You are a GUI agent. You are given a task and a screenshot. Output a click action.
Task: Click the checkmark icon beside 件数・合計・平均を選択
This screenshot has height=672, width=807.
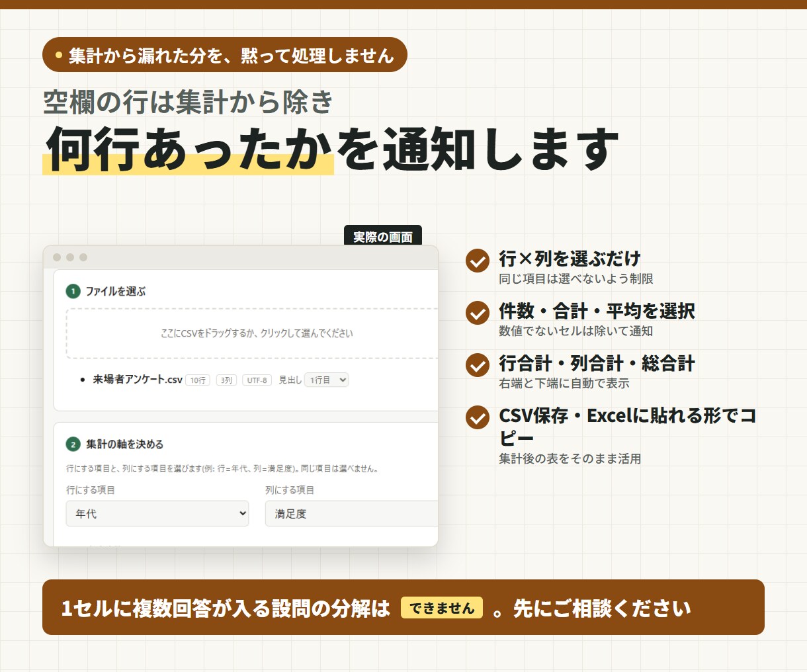(x=478, y=313)
